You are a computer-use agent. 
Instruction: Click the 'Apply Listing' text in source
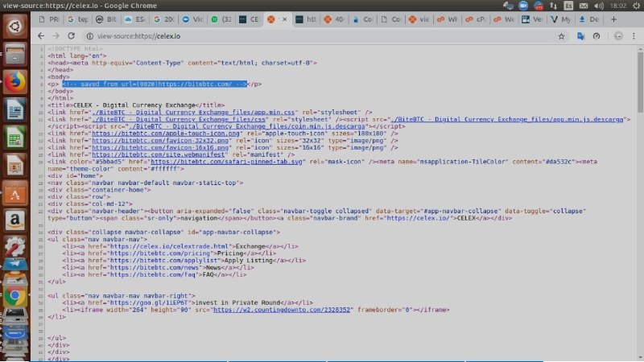point(249,260)
